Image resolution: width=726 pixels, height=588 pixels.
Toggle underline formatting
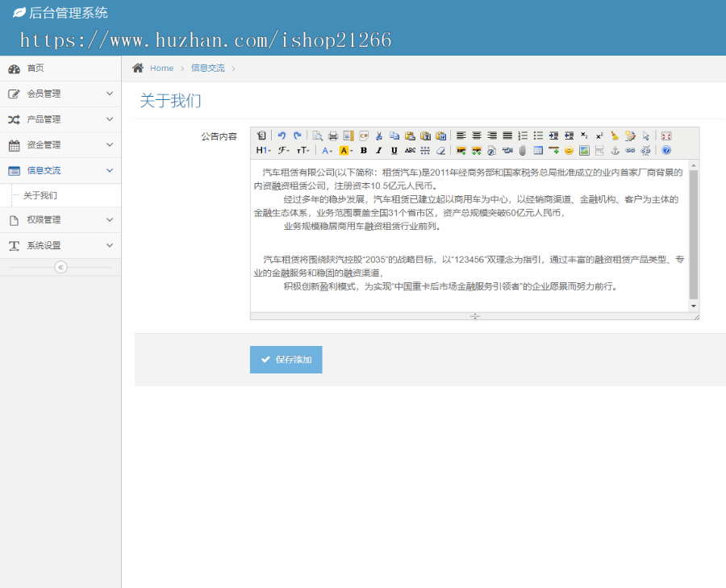[394, 150]
